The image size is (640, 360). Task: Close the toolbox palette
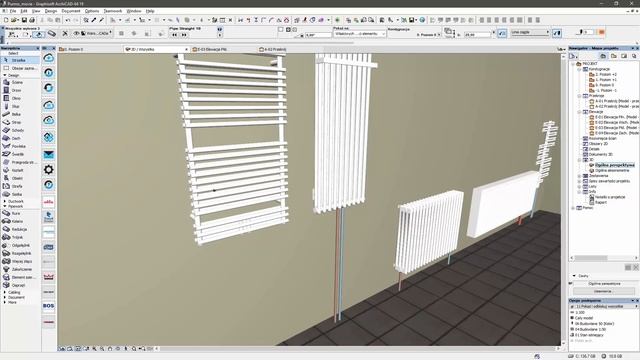pyautogui.click(x=38, y=48)
